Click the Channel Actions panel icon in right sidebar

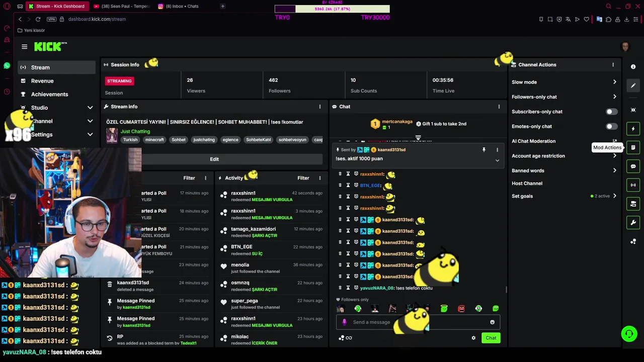tap(633, 204)
